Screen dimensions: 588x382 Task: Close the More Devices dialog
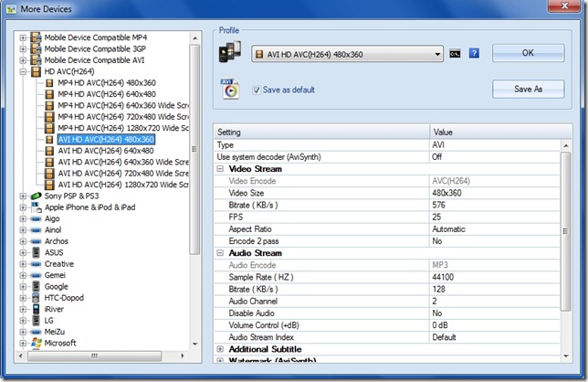click(x=565, y=5)
